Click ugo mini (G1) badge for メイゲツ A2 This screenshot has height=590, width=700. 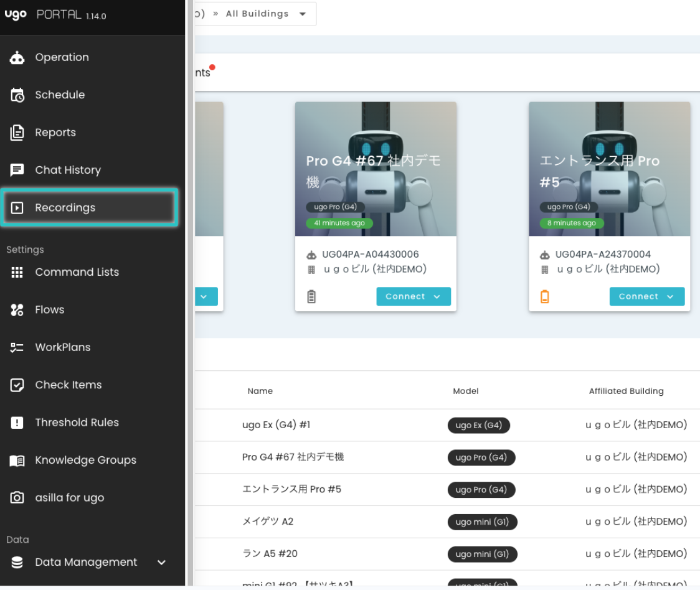point(482,522)
